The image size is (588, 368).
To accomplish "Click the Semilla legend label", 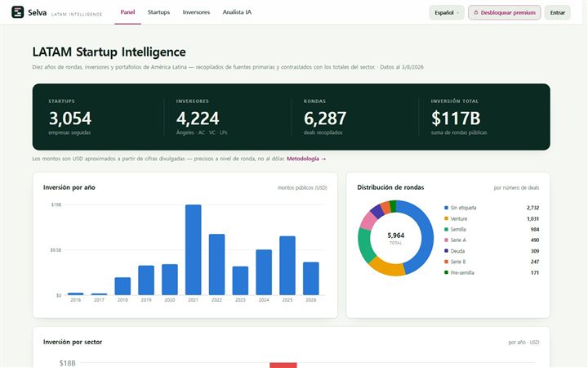I will pyautogui.click(x=458, y=229).
